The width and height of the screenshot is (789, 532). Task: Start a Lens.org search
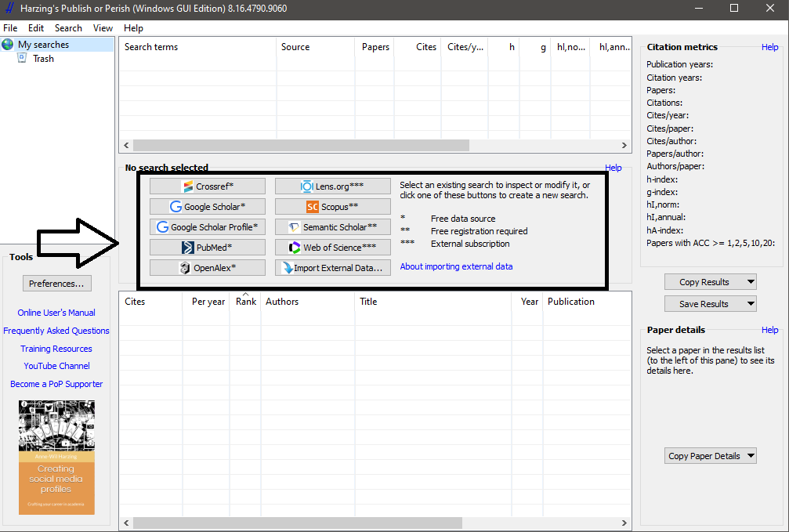click(x=333, y=186)
